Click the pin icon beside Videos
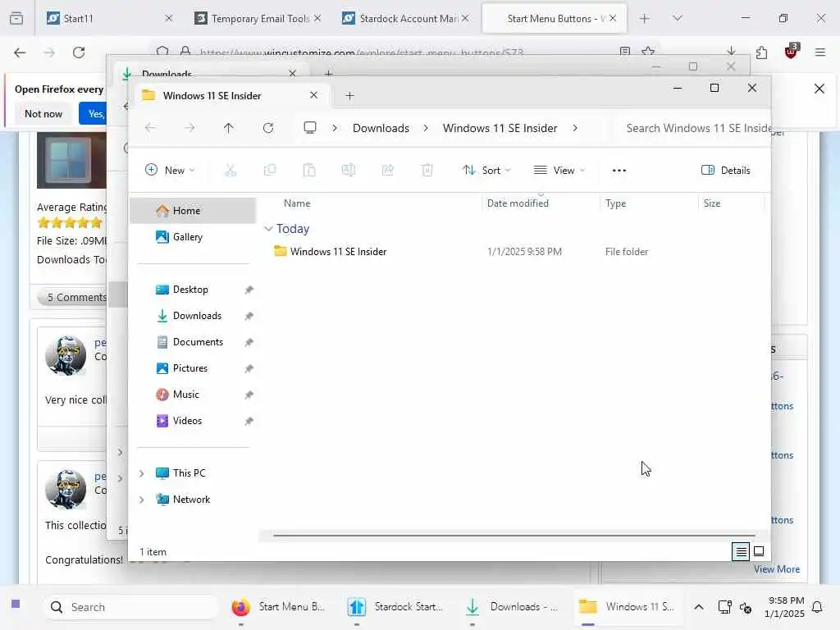Viewport: 840px width, 630px height. click(249, 421)
